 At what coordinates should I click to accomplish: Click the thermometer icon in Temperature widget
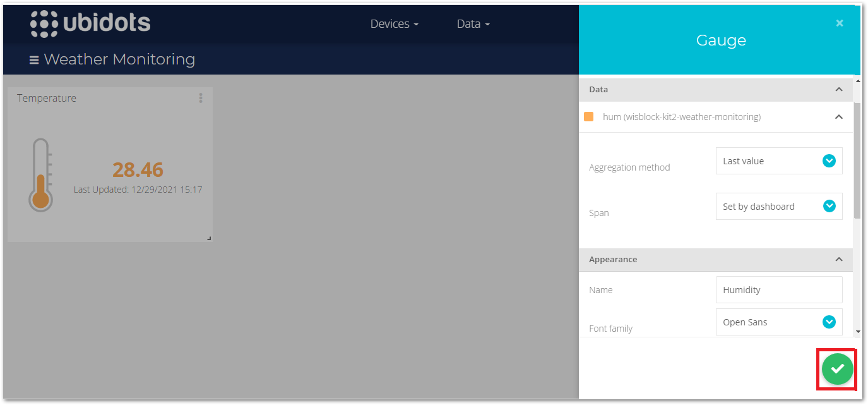[41, 174]
